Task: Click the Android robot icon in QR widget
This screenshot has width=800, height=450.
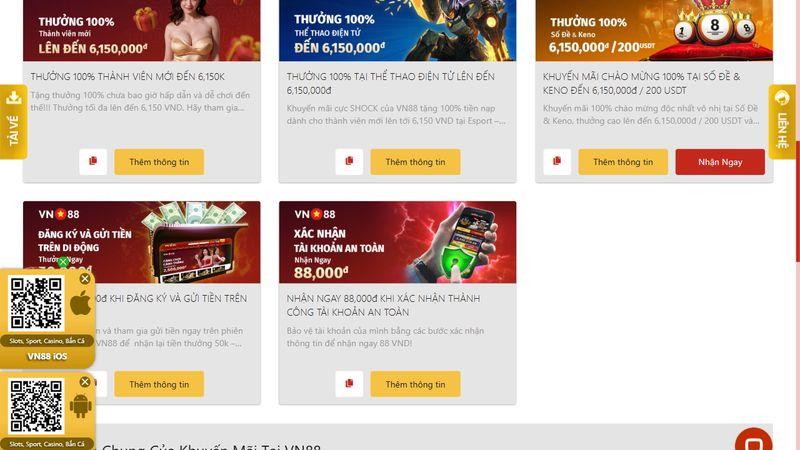Action: 81,406
